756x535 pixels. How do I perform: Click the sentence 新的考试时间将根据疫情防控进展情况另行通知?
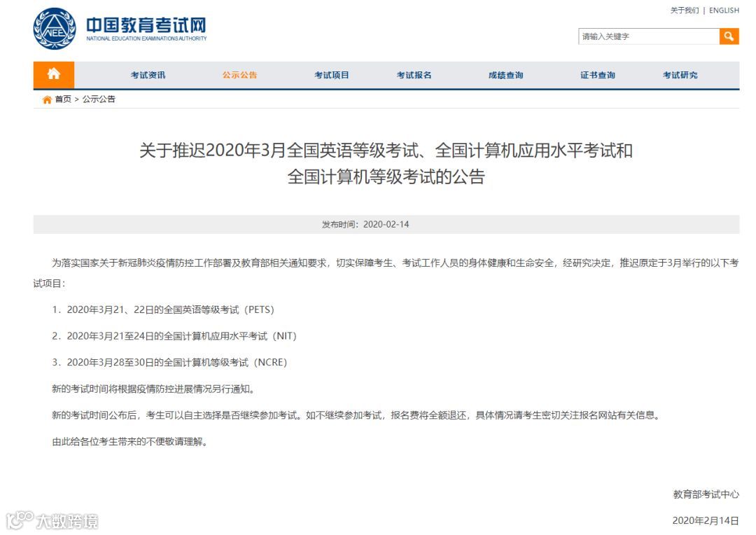click(153, 389)
